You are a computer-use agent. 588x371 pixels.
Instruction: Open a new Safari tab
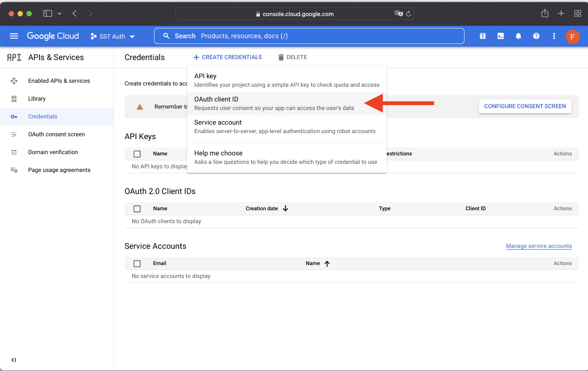(561, 14)
